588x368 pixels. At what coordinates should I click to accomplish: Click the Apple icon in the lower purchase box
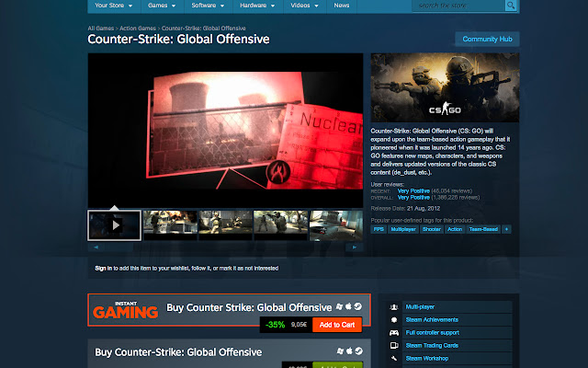[x=349, y=351]
